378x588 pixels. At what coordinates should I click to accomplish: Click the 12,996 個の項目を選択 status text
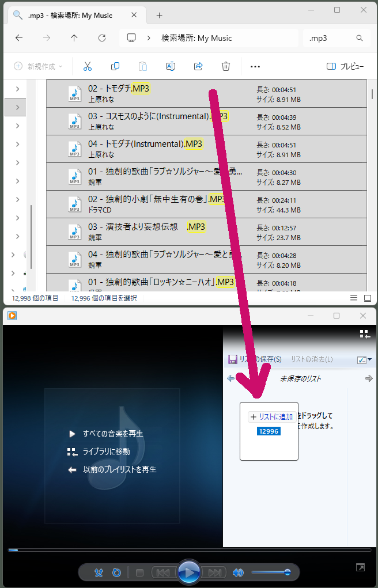pos(104,298)
